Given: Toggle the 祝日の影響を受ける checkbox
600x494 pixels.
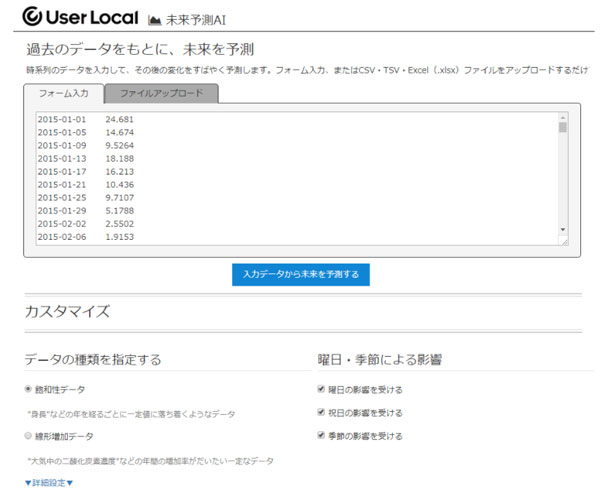Looking at the screenshot, I should click(321, 412).
